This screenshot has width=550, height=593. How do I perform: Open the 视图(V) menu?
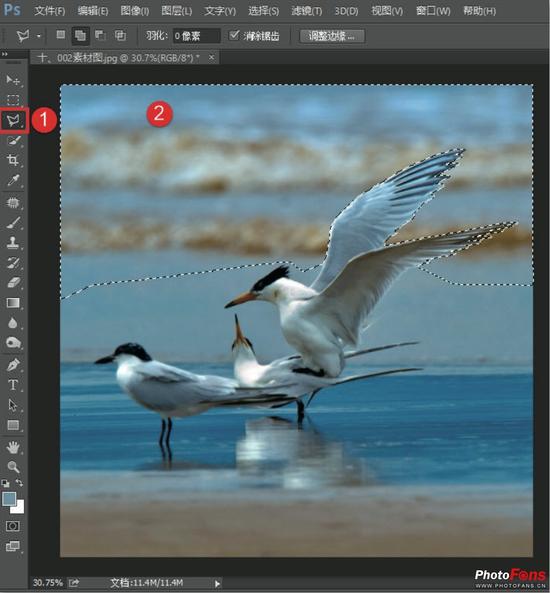pyautogui.click(x=387, y=11)
